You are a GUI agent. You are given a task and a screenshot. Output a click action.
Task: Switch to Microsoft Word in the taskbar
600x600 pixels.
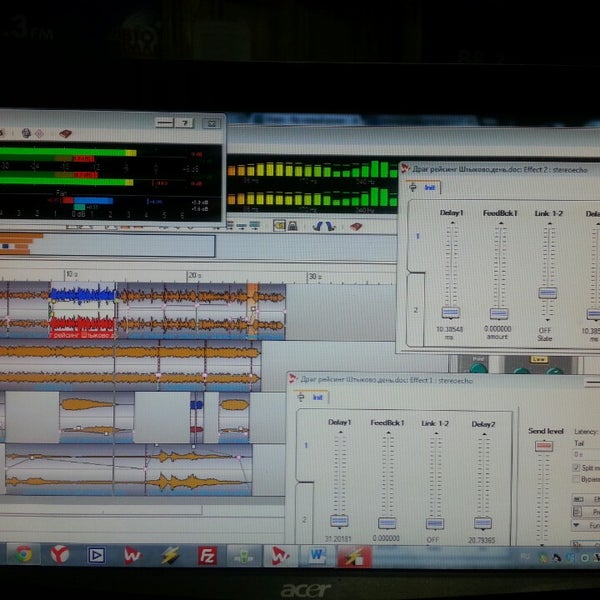[x=319, y=553]
